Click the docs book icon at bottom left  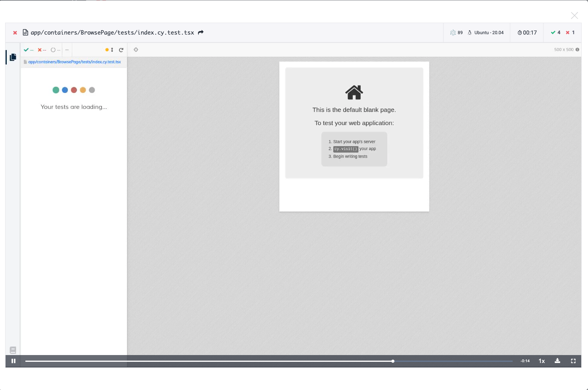pos(13,350)
